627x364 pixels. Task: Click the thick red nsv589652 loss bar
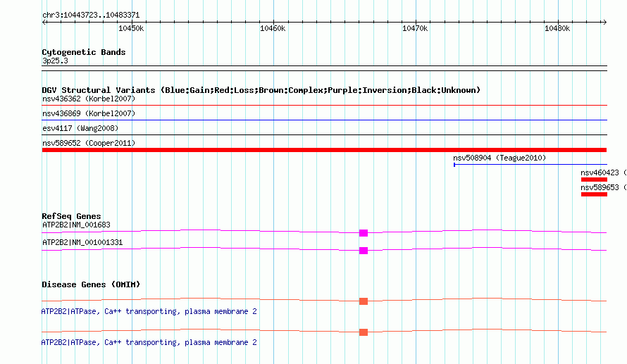point(324,150)
